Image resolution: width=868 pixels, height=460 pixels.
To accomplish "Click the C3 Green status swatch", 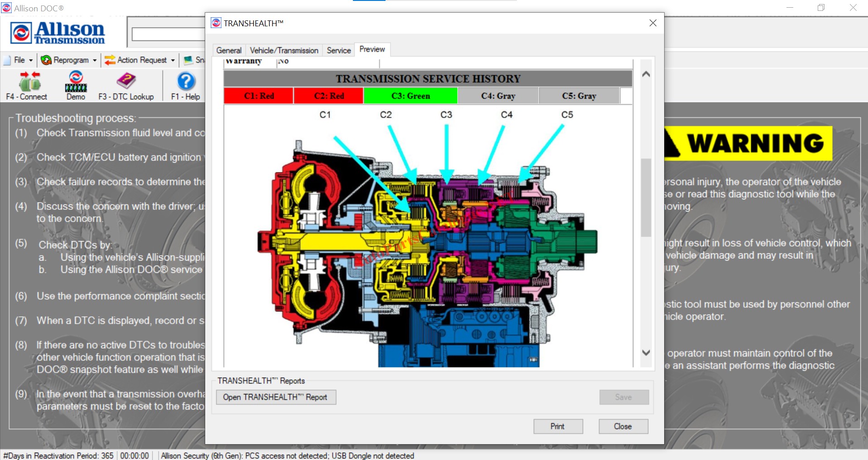I will (410, 96).
